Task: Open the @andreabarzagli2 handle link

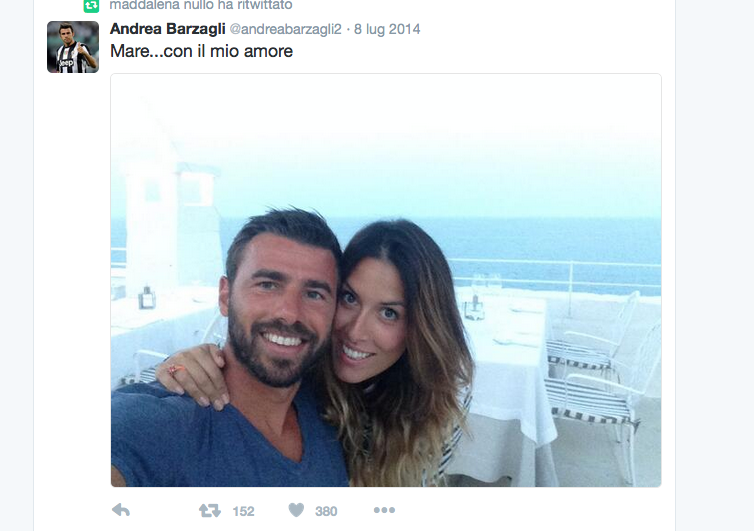Action: tap(286, 29)
